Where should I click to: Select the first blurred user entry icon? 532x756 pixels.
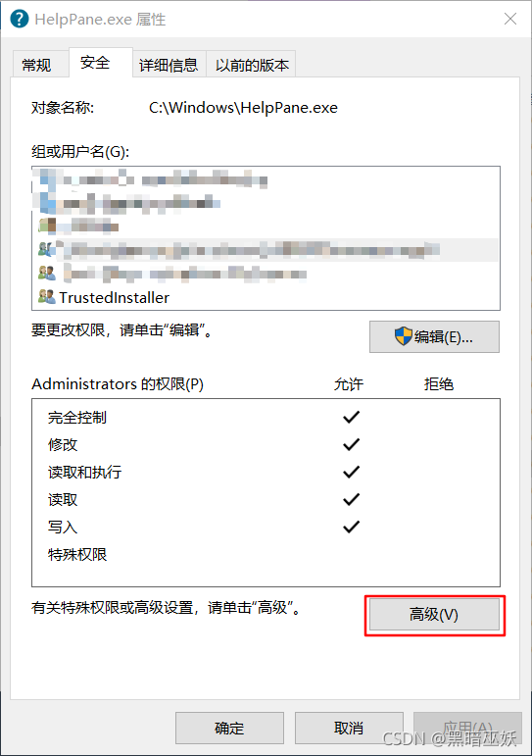coord(47,179)
